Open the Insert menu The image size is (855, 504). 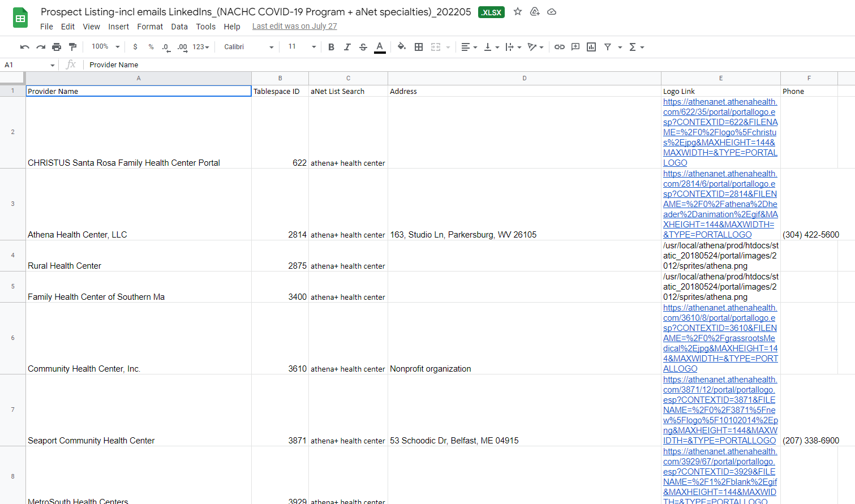pos(119,27)
